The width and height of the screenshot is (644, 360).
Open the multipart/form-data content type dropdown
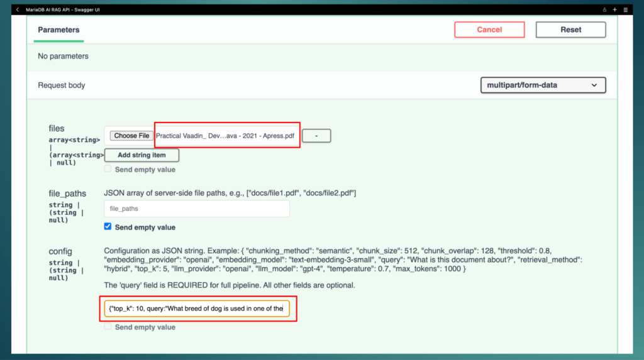click(x=543, y=85)
